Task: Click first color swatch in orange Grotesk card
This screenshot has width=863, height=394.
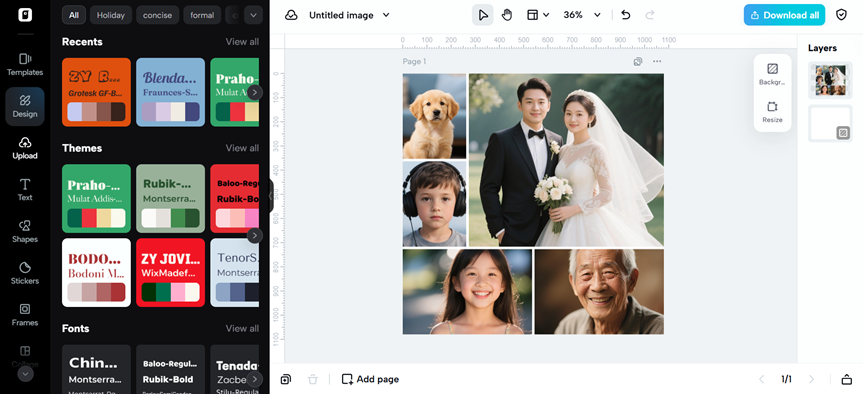Action: click(x=75, y=112)
